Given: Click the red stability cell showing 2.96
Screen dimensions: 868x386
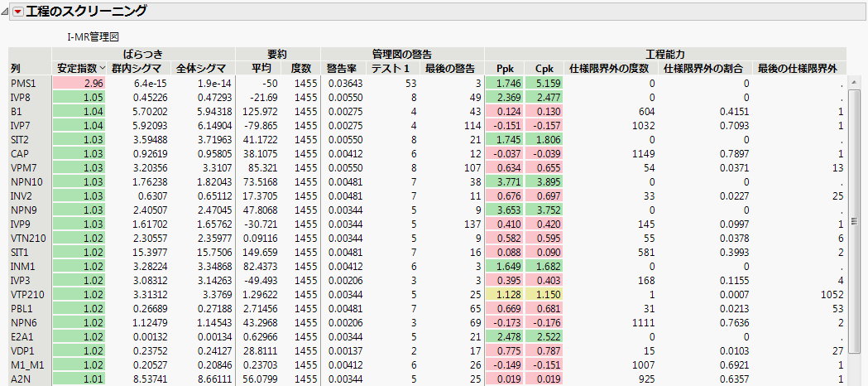Looking at the screenshot, I should [x=80, y=84].
